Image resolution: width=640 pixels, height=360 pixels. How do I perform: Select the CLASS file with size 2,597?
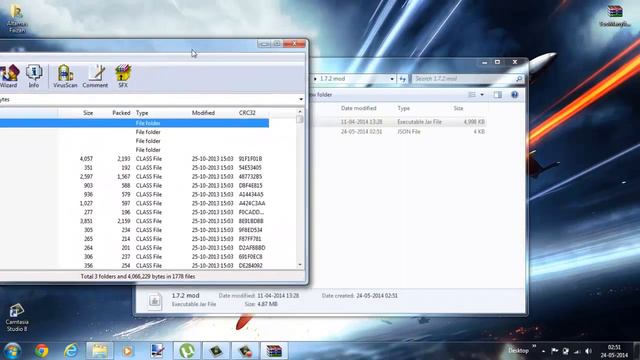point(134,177)
